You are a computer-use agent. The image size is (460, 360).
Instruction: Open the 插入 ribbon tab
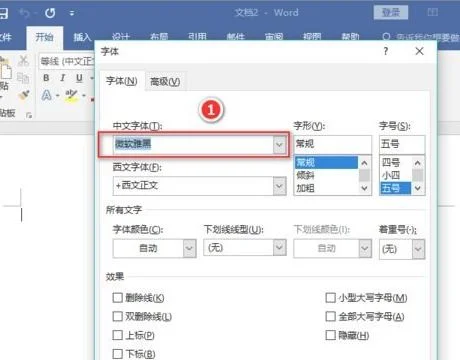pos(82,37)
